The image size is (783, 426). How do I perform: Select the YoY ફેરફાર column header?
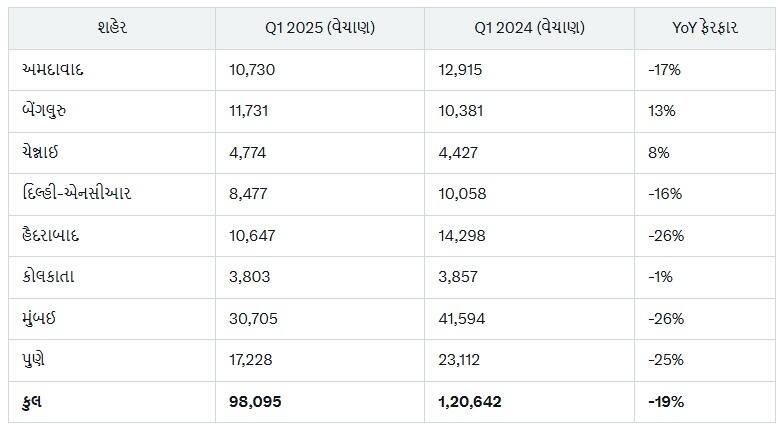tap(705, 28)
